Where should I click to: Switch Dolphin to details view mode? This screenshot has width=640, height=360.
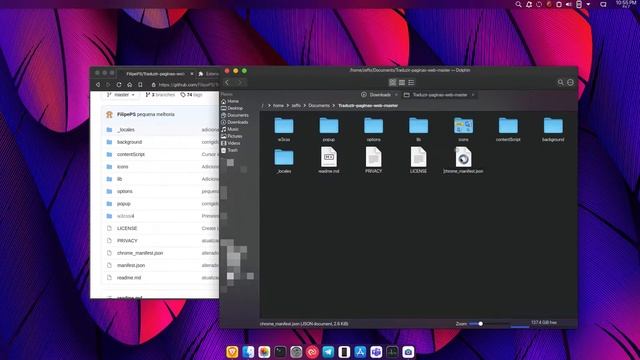pyautogui.click(x=411, y=82)
